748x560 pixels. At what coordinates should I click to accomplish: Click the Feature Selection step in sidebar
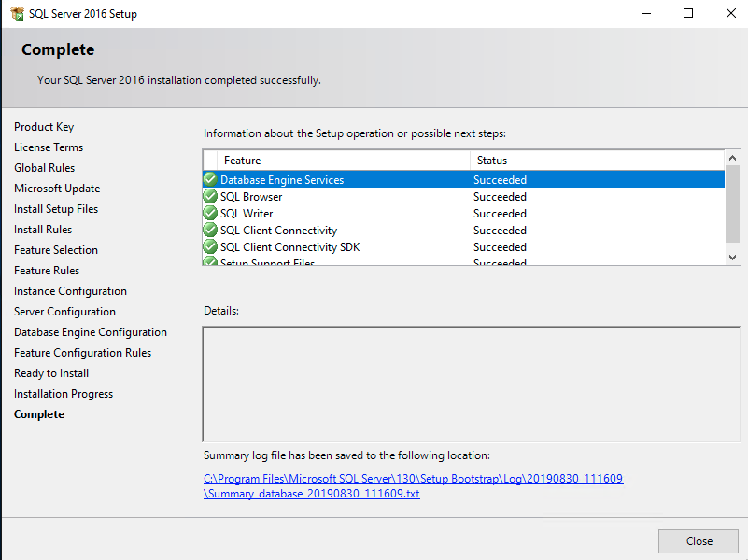pyautogui.click(x=56, y=250)
